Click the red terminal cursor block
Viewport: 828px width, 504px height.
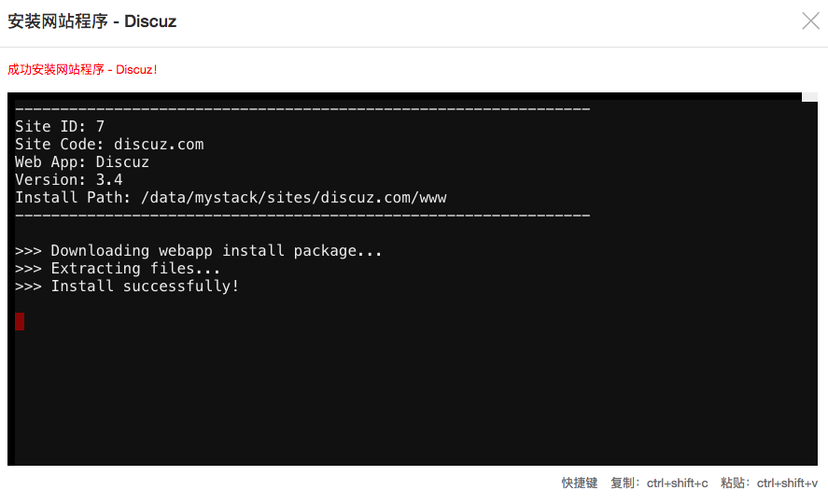(x=20, y=321)
